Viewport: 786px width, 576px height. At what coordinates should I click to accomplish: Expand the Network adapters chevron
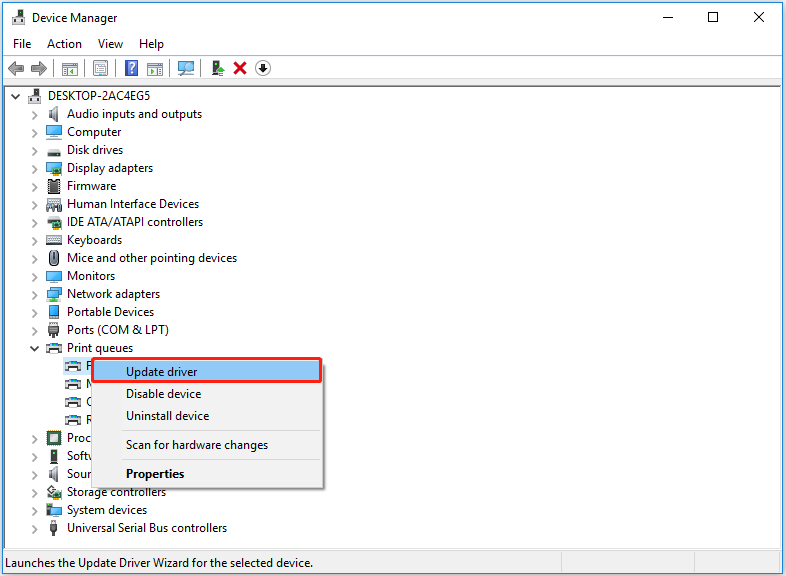click(34, 295)
